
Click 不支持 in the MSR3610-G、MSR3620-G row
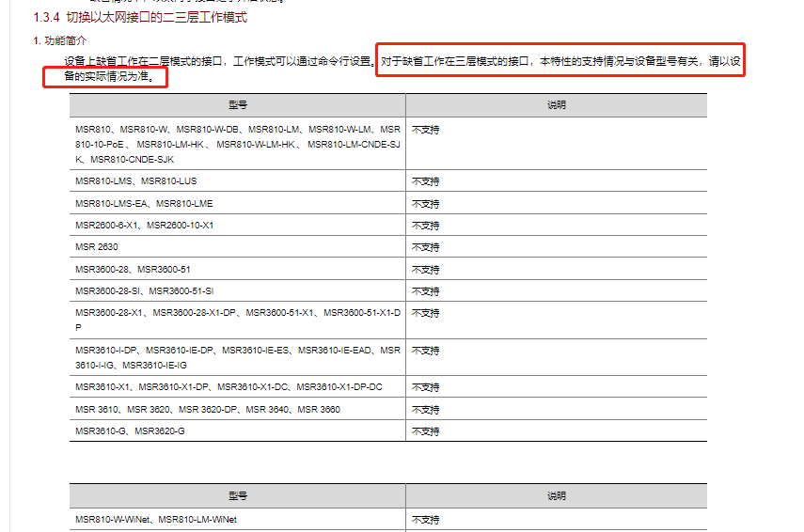click(426, 431)
